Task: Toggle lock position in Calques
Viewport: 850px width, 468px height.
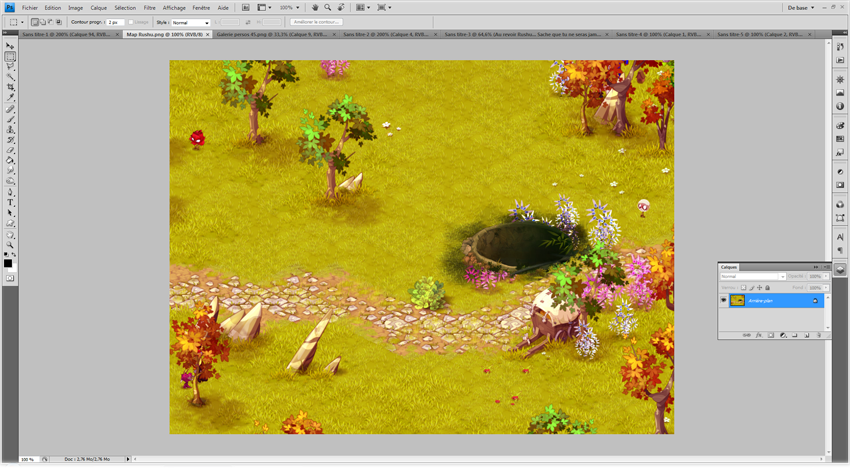Action: [759, 288]
